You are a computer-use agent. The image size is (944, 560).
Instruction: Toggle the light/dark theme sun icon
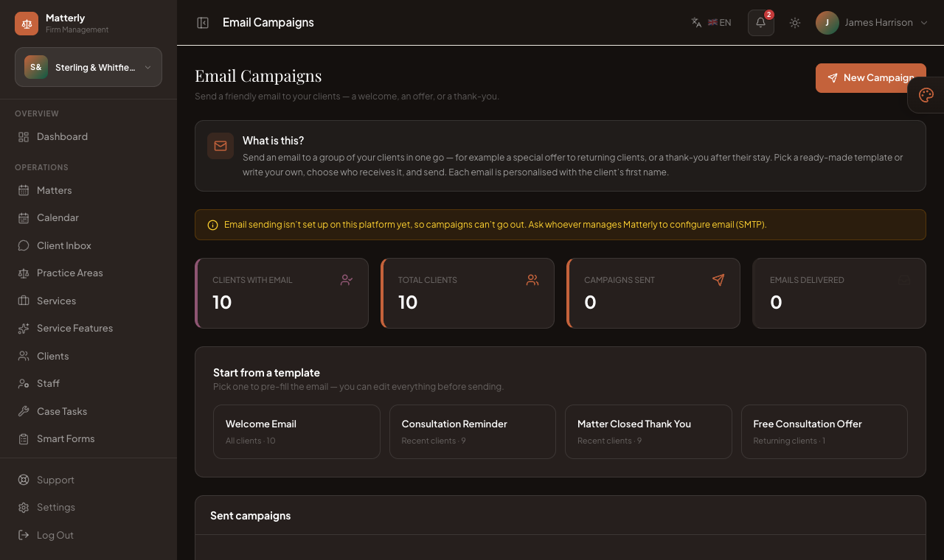(795, 23)
